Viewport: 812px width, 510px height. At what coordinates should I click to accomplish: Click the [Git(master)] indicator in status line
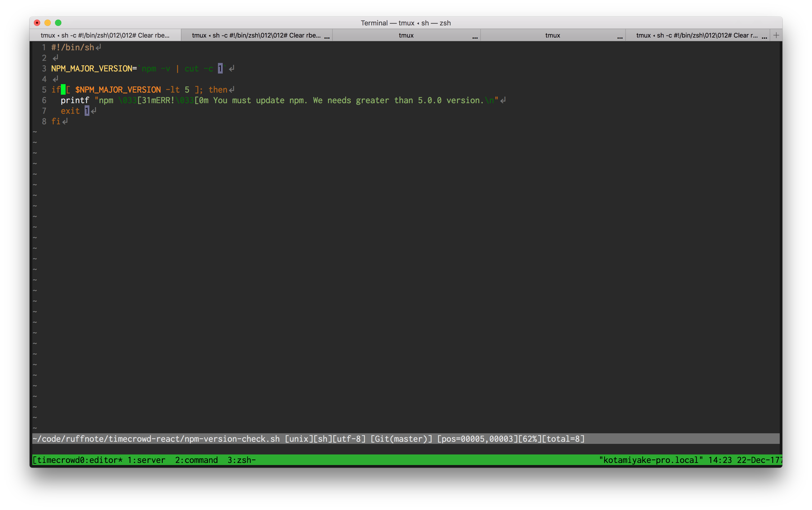click(x=401, y=439)
